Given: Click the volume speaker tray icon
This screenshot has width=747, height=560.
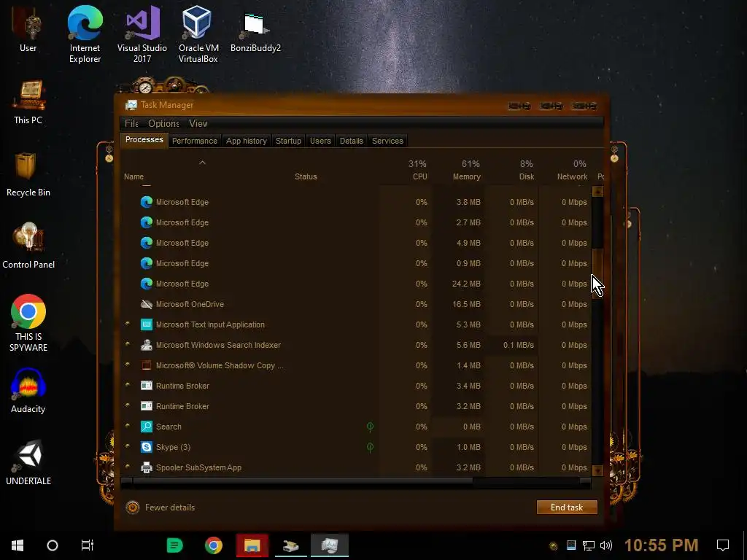Looking at the screenshot, I should click(606, 545).
